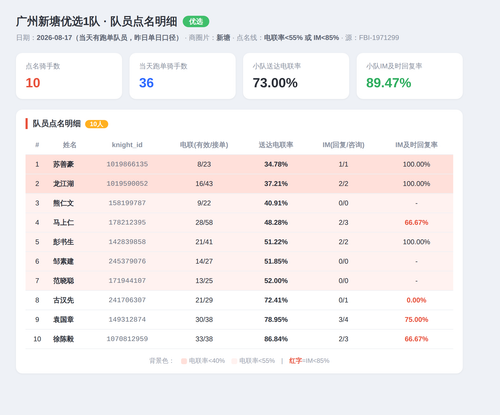This screenshot has width=500, height=415.
Task: Click the 52.00% call rate cell
Action: coord(276,281)
